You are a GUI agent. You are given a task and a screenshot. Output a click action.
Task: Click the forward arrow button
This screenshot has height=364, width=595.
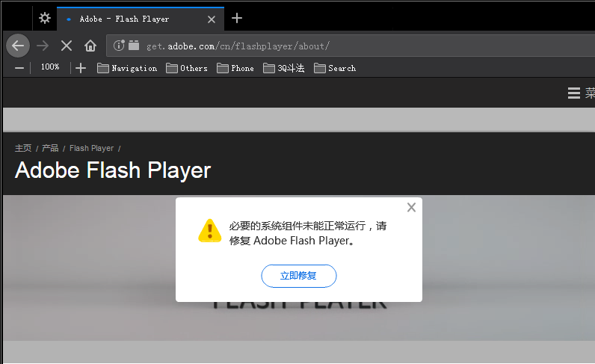(43, 46)
